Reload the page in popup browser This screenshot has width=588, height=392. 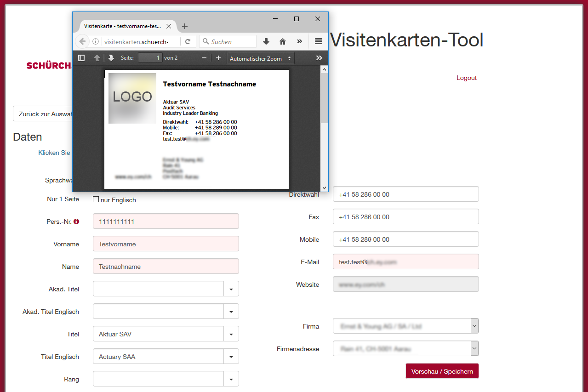[188, 41]
